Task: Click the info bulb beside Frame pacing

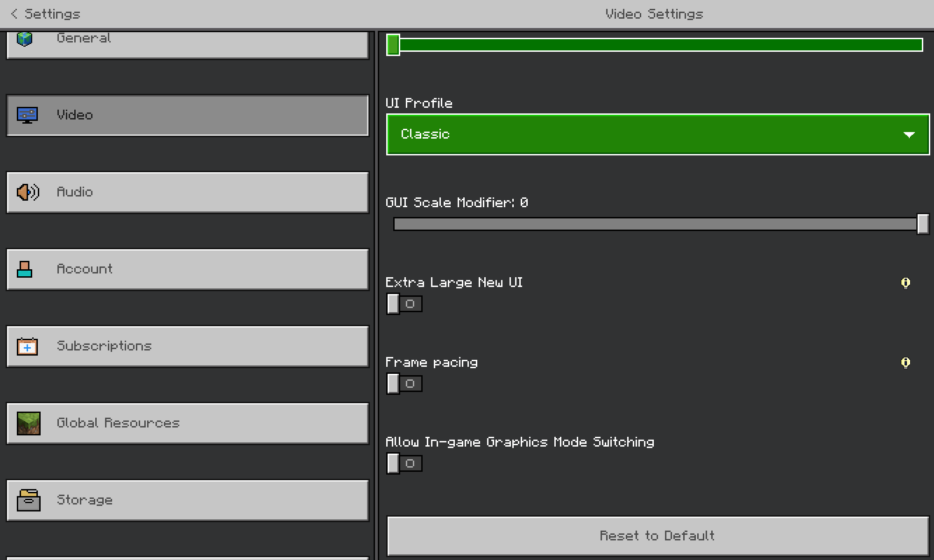Action: 906,363
